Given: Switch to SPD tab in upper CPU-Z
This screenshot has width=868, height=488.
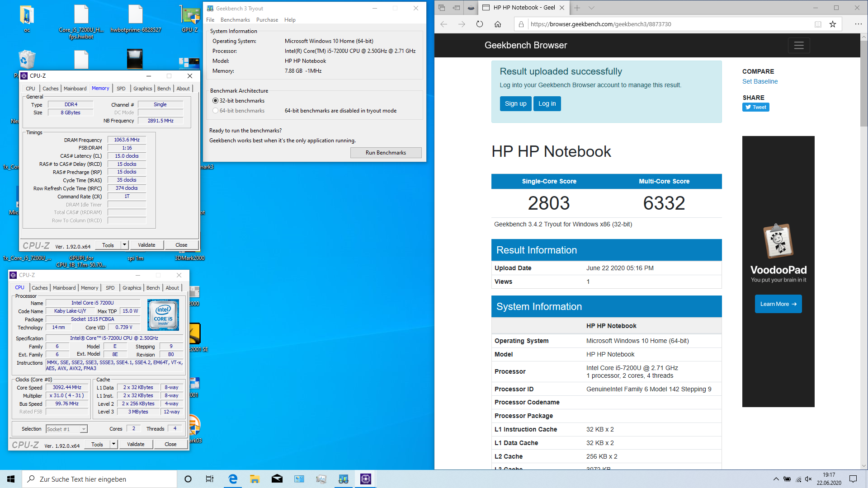Looking at the screenshot, I should click(x=121, y=89).
